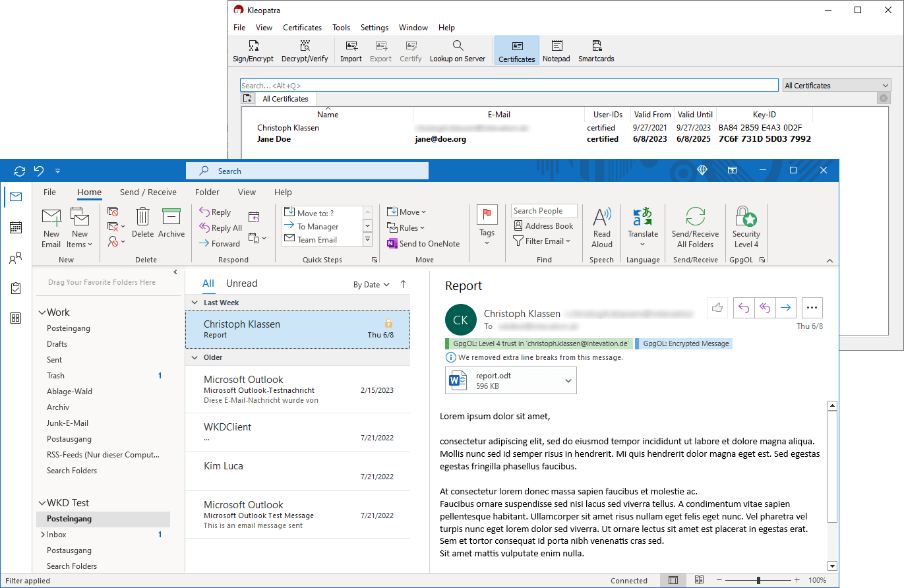Click the zoom slider in status bar
904x588 pixels.
pyautogui.click(x=758, y=581)
